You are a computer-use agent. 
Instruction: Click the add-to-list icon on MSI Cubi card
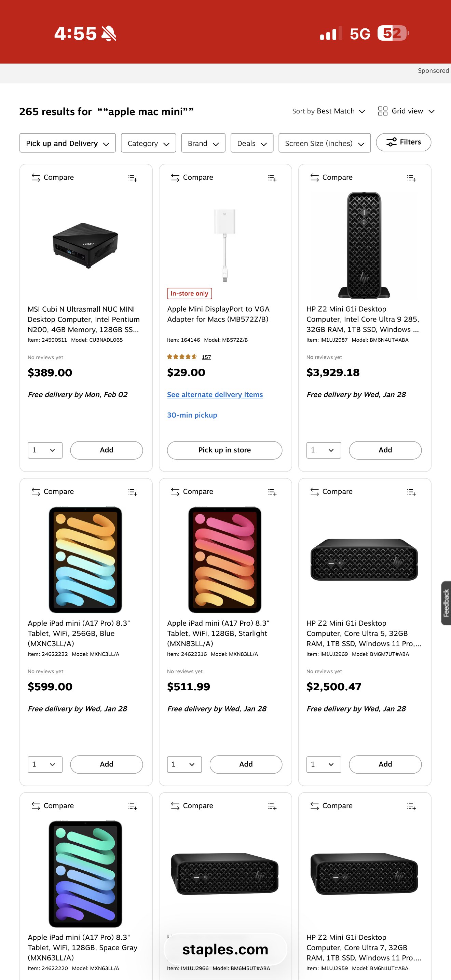(x=132, y=178)
